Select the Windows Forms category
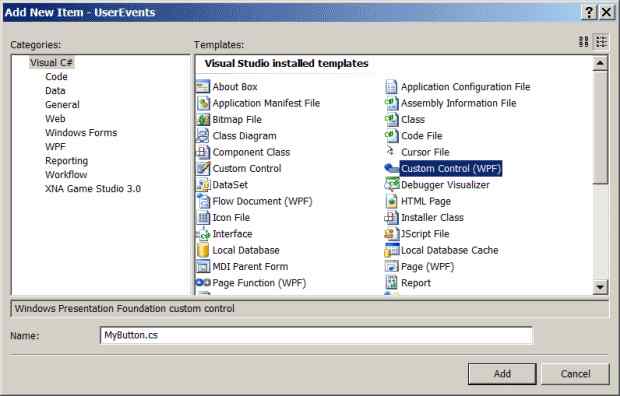620x396 pixels. tap(81, 133)
